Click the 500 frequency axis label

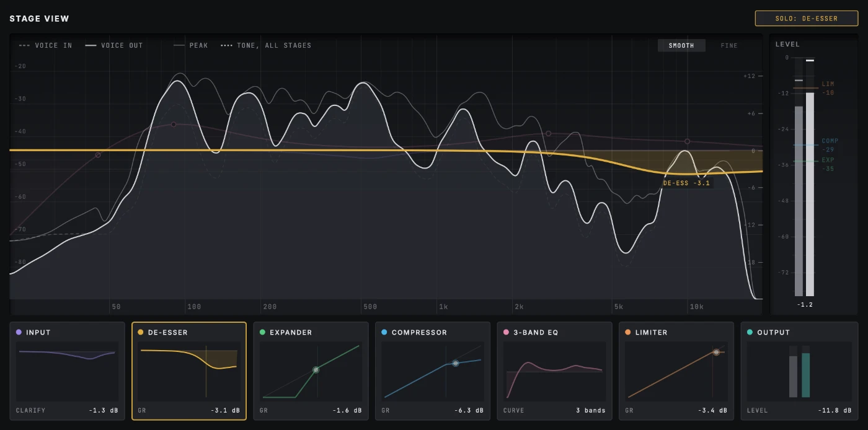pyautogui.click(x=370, y=307)
